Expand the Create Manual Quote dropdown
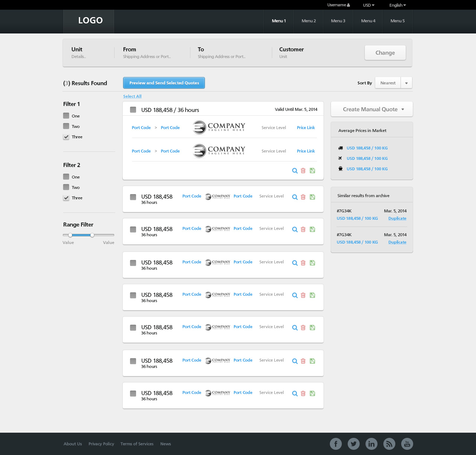 click(372, 109)
